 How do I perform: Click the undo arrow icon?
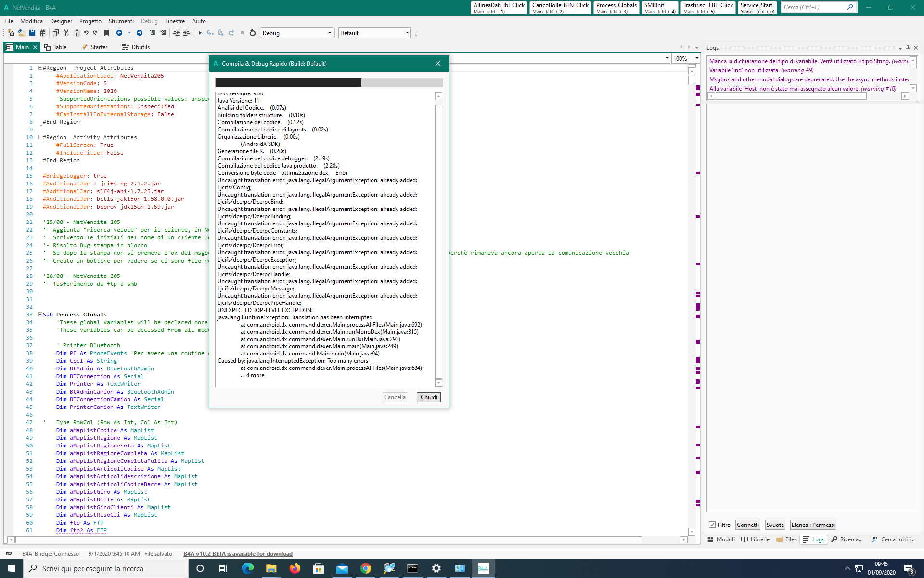(86, 33)
